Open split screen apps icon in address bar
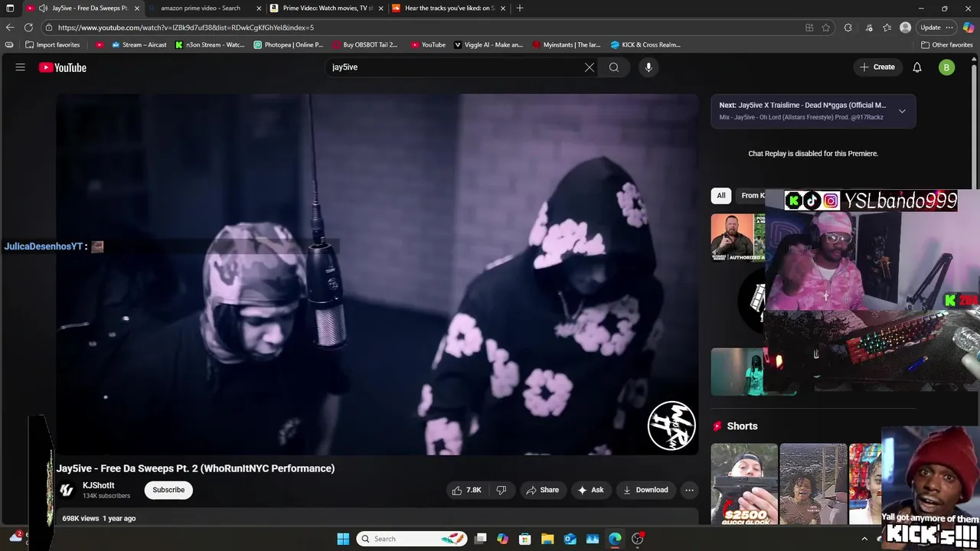The width and height of the screenshot is (980, 551). [x=809, y=28]
